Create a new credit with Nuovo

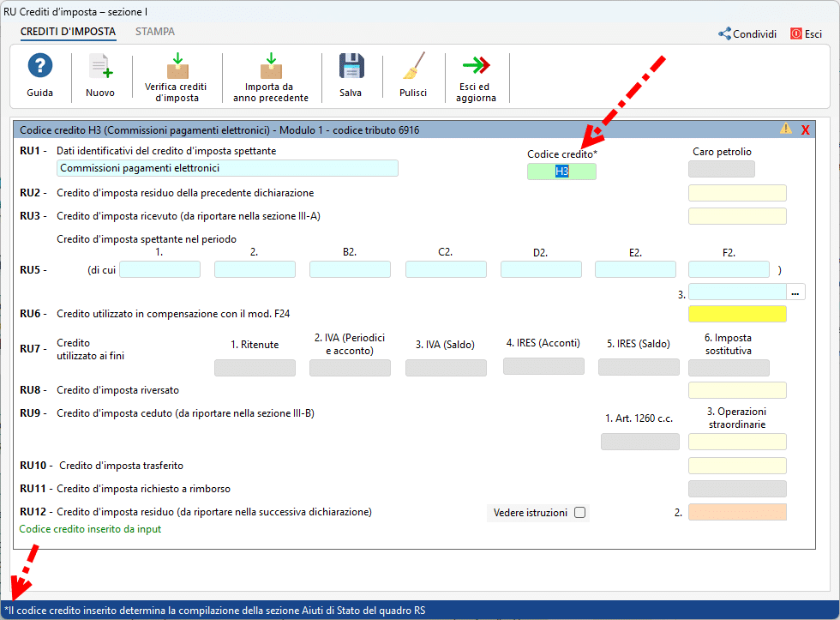101,66
